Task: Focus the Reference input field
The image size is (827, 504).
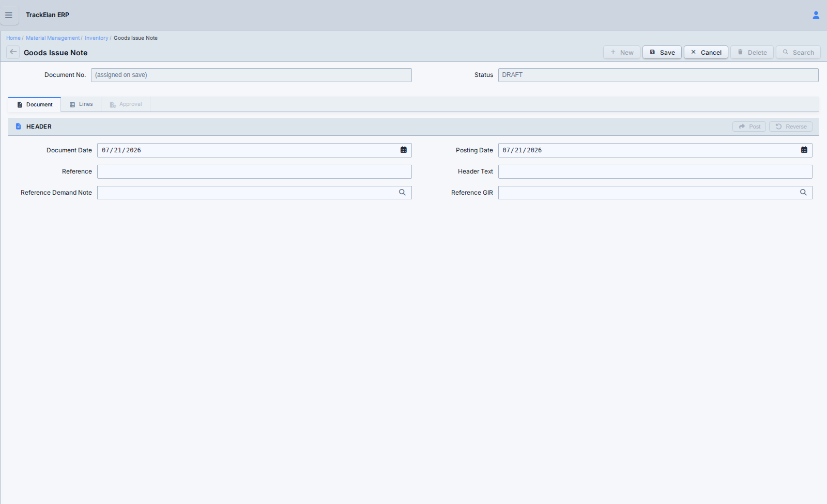Action: pos(254,171)
